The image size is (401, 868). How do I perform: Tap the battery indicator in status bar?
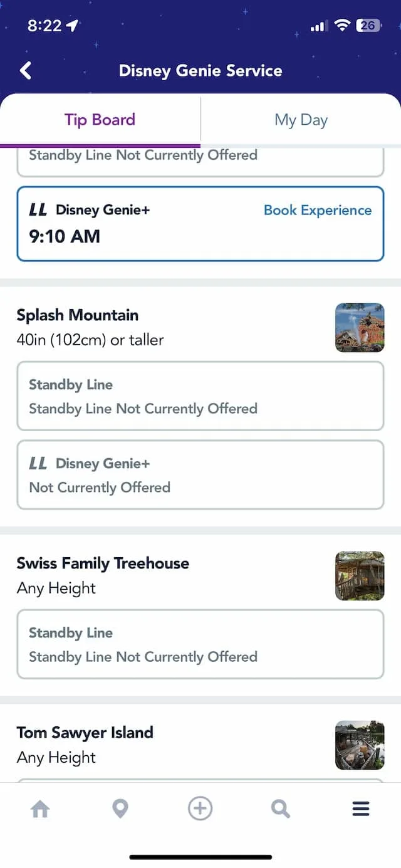pos(368,26)
